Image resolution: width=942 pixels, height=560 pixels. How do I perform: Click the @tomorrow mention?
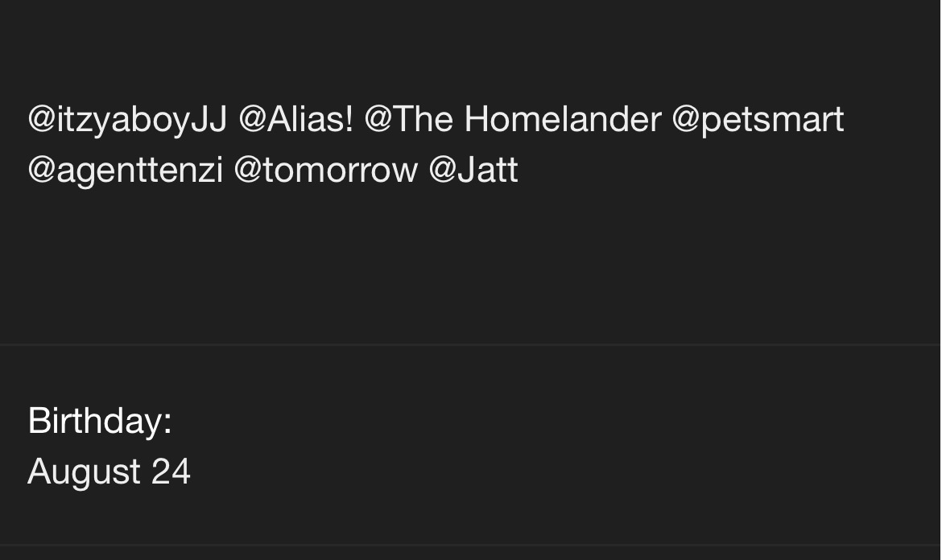coord(325,170)
